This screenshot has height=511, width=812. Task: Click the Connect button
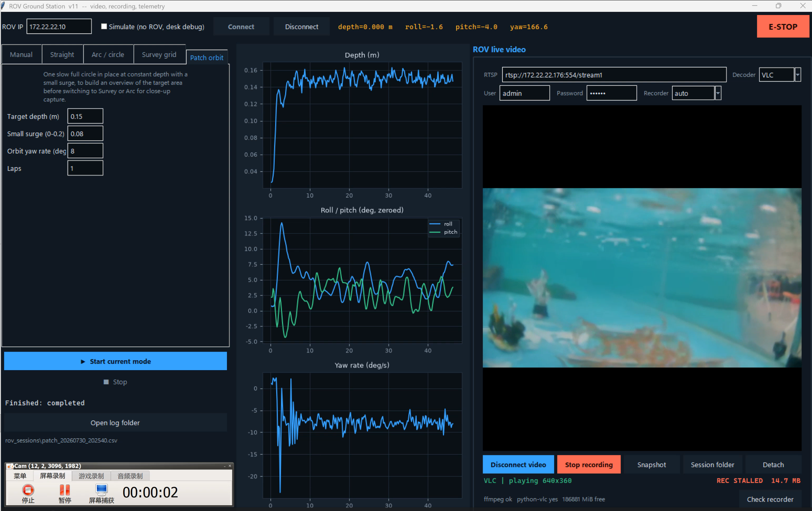pyautogui.click(x=241, y=27)
